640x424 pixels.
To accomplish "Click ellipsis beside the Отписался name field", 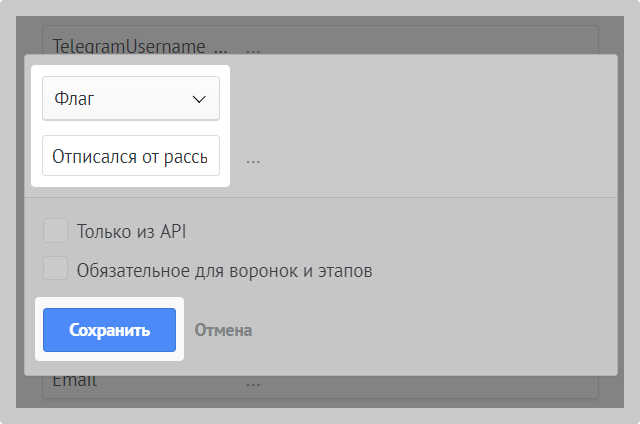I will (253, 158).
